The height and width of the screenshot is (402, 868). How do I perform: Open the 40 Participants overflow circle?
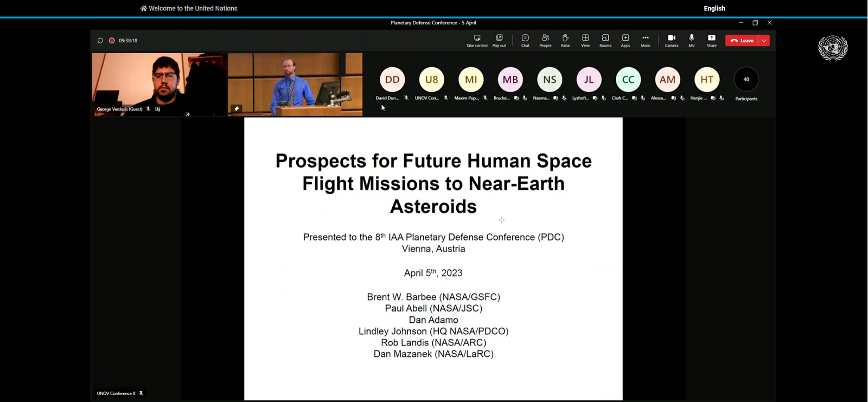pos(746,79)
